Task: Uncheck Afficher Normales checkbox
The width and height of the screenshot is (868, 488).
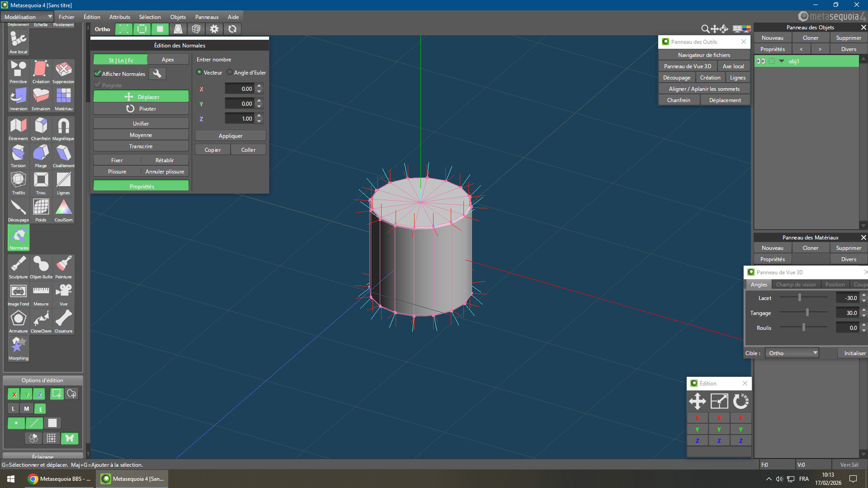Action: [x=98, y=74]
